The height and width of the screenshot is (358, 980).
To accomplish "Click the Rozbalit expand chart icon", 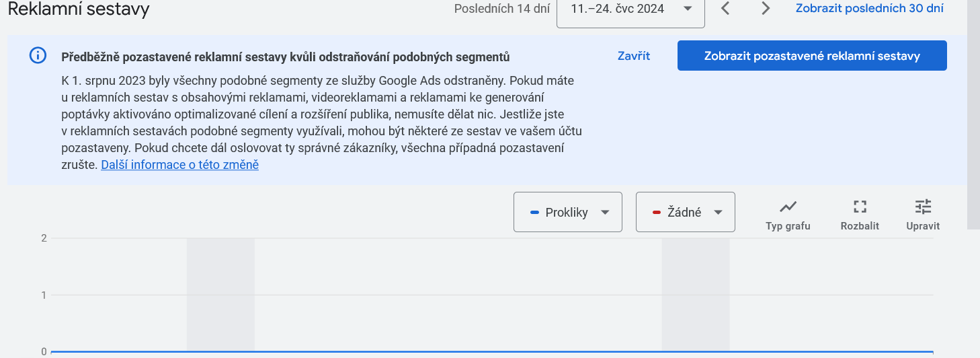I will coord(860,207).
